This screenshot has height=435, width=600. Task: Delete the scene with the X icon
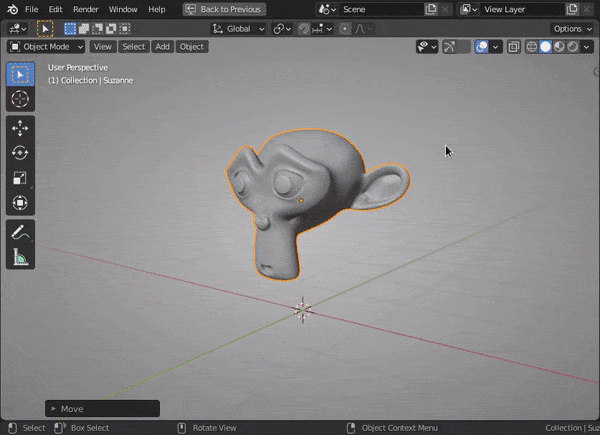click(445, 9)
